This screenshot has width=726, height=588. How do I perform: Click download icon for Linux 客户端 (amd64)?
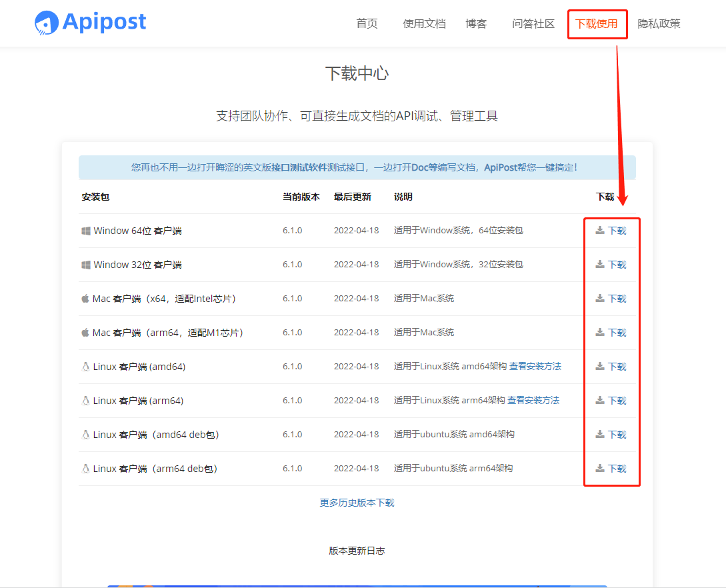click(599, 366)
